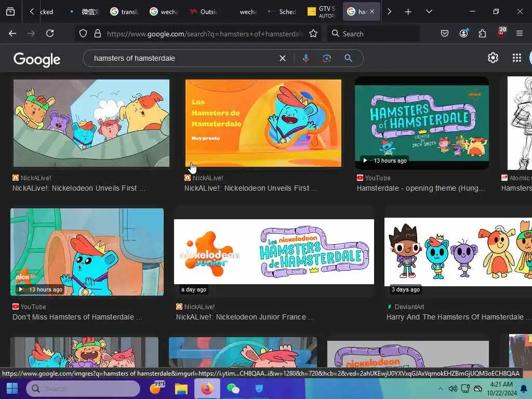Screen dimensions: 532x399
Task: Open the Extensions puzzle icon
Action: [482, 33]
